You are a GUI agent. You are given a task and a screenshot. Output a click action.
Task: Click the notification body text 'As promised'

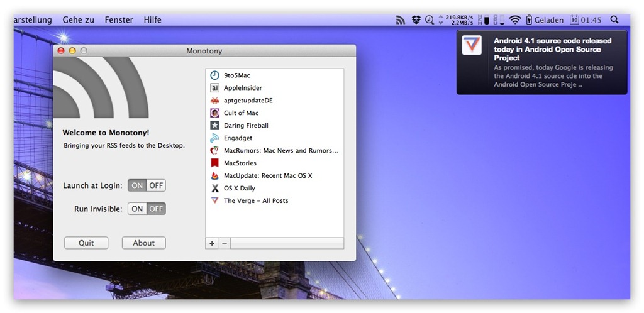click(553, 76)
